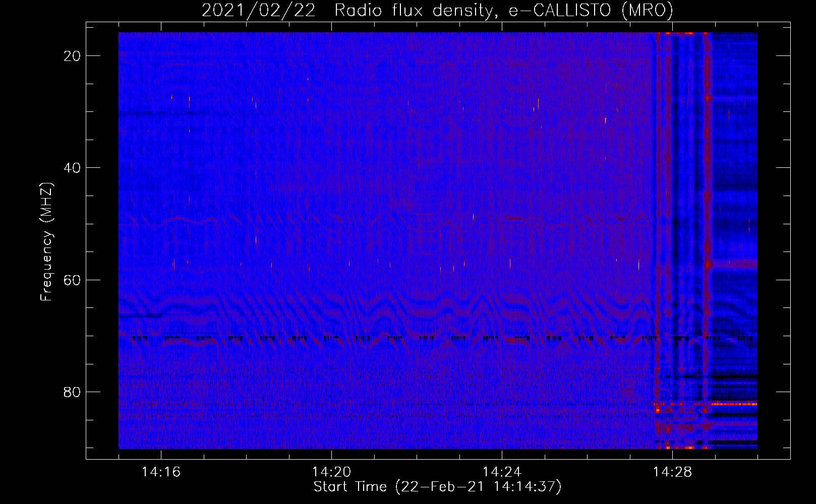
Task: Click the '20' frequency tick label
Action: (73, 55)
